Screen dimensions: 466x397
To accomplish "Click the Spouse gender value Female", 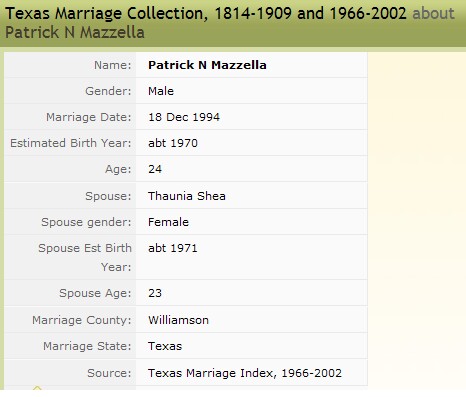I will pos(168,222).
